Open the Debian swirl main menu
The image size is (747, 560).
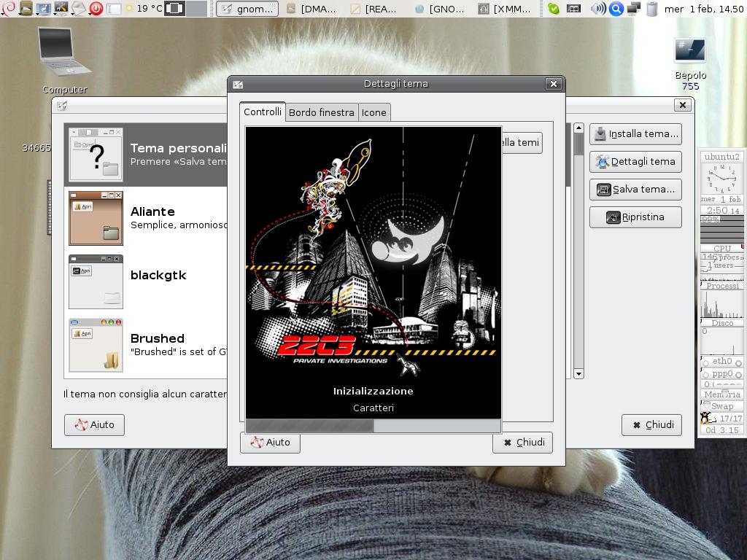click(8, 7)
